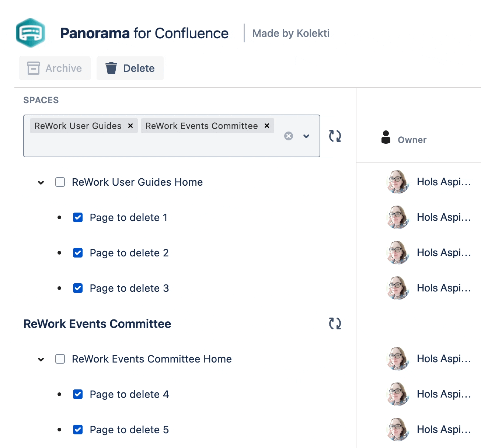This screenshot has width=481, height=448.
Task: Click the ReWork Events Committee section heading
Action: [x=97, y=324]
